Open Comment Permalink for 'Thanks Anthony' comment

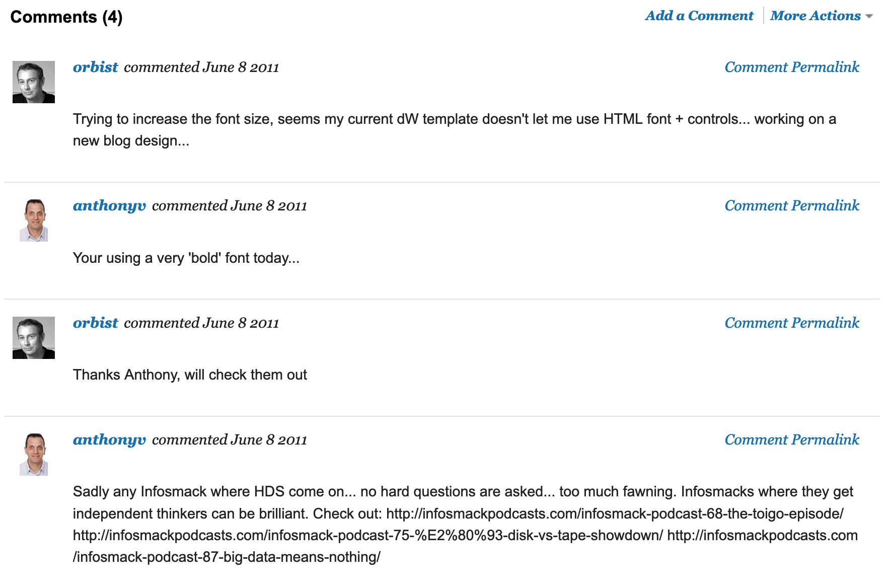791,323
